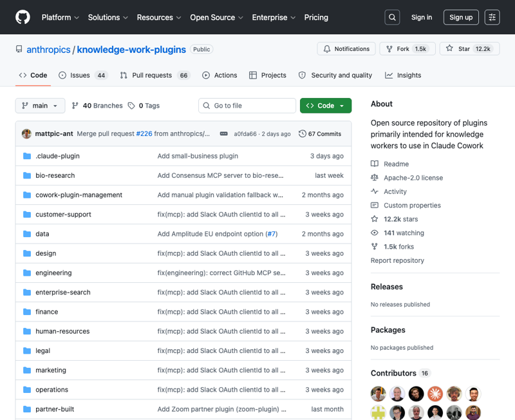The image size is (515, 420).
Task: Open the design folder
Action: coord(46,253)
